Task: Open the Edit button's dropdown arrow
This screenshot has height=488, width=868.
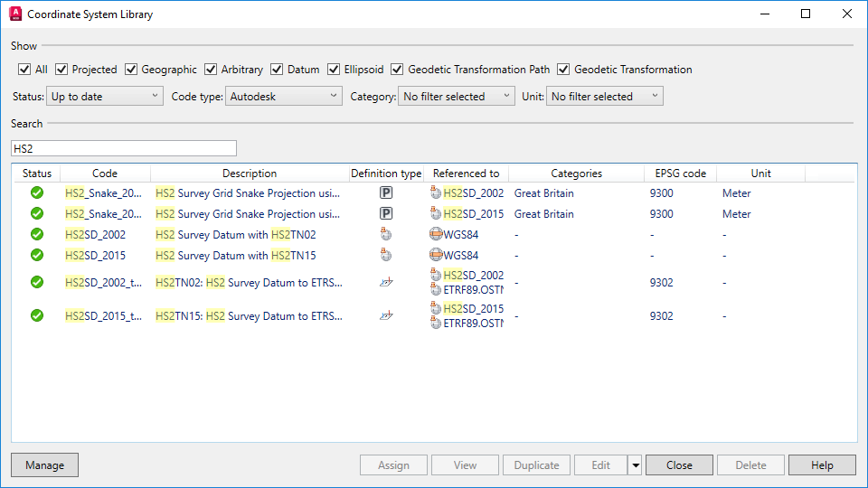Action: tap(636, 465)
